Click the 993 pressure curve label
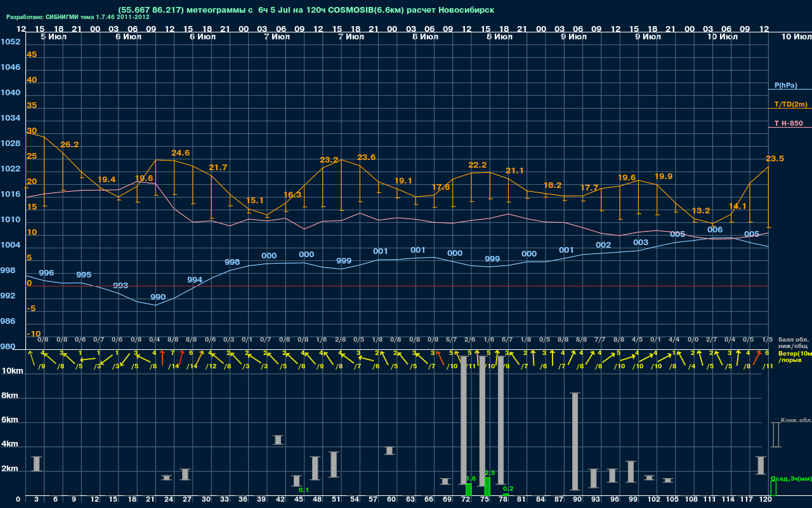This screenshot has height=508, width=812. (121, 286)
